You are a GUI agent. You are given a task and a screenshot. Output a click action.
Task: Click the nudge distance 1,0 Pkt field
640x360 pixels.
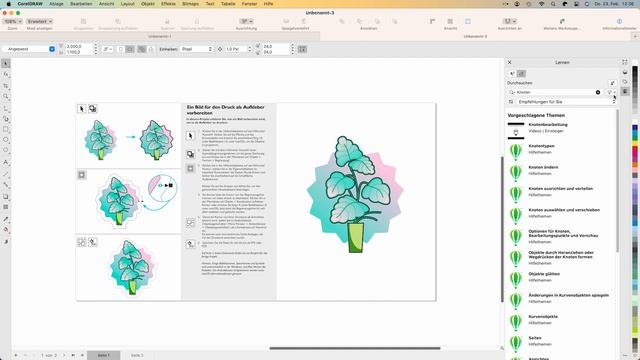235,49
